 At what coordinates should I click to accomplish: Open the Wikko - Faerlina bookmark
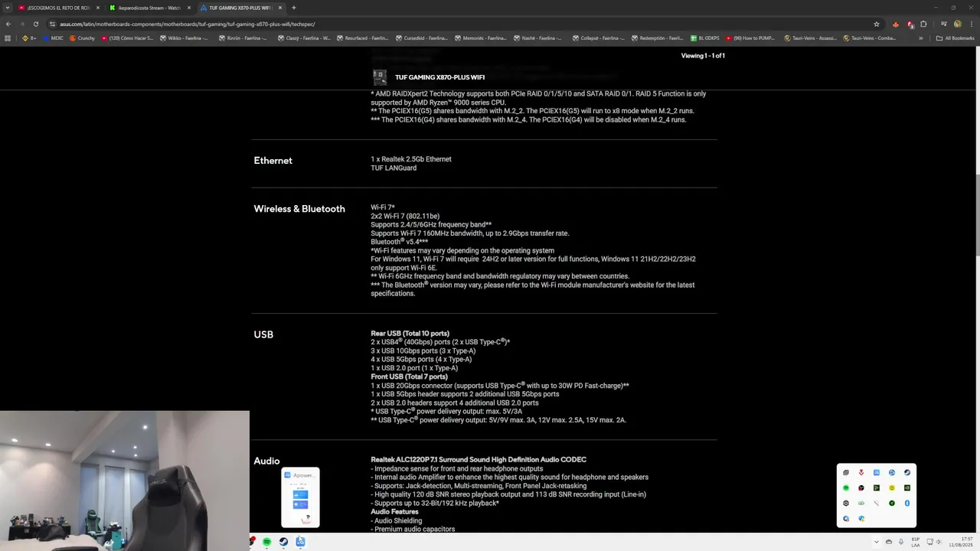184,38
